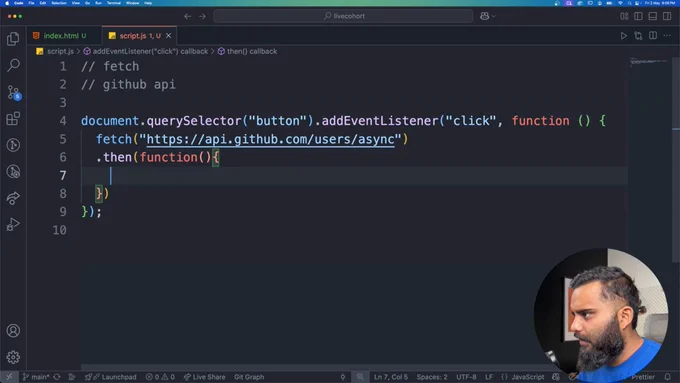Open the File menu
This screenshot has height=383, width=680.
point(31,3)
